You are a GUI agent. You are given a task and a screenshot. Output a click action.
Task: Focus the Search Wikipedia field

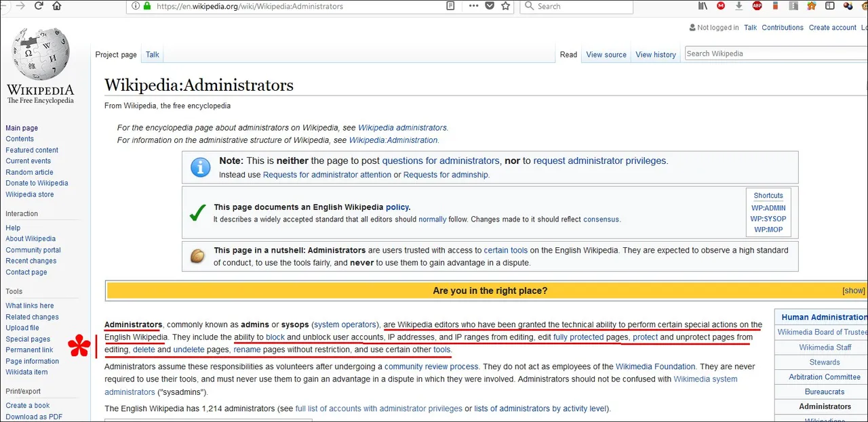(775, 54)
